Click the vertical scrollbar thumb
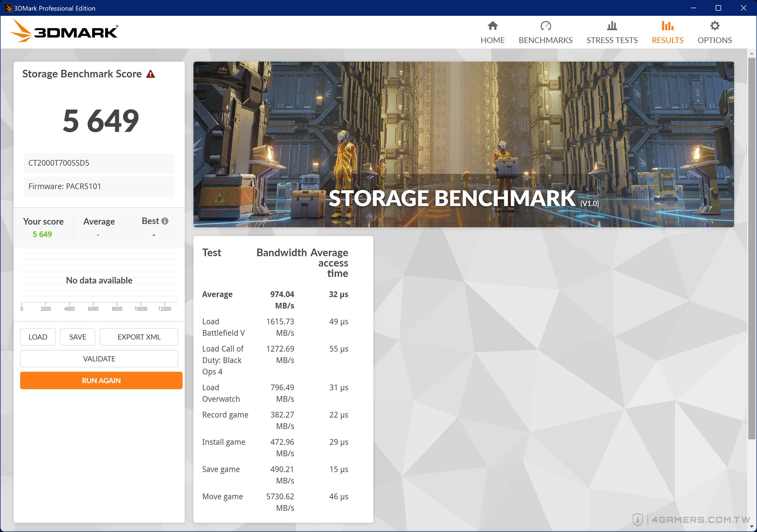The width and height of the screenshot is (757, 532). pos(751,248)
